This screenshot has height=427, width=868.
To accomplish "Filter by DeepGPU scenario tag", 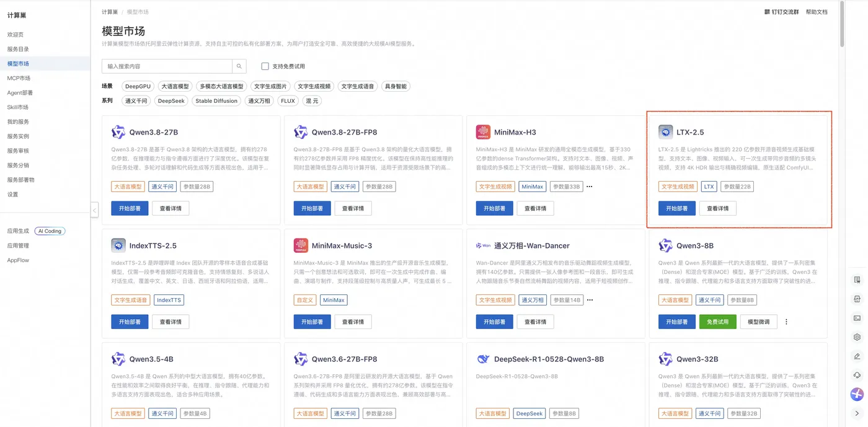I will pos(138,87).
